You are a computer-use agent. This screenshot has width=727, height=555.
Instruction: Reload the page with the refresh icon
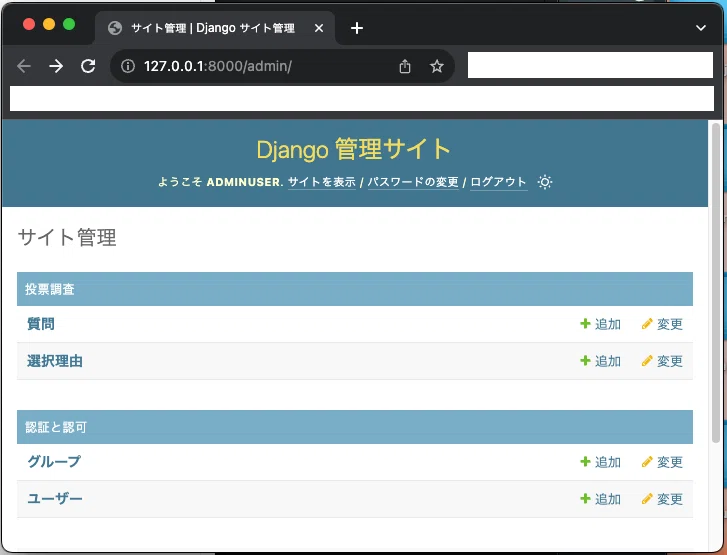coord(88,66)
